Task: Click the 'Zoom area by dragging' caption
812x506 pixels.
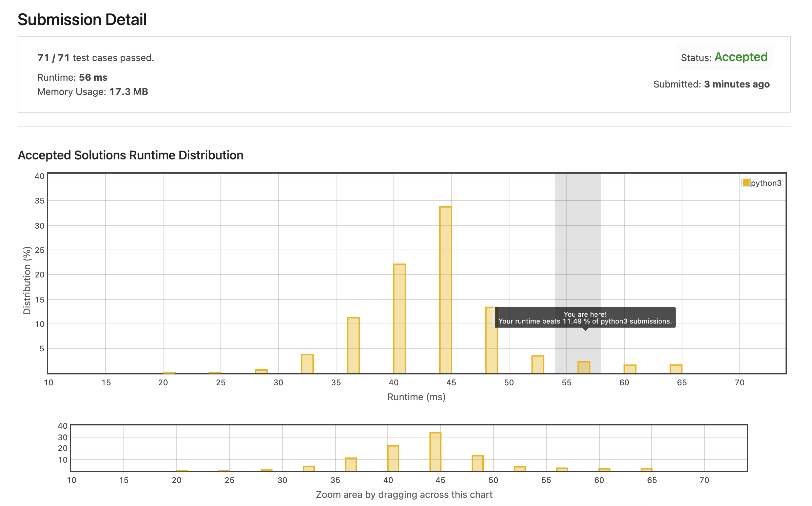Action: pyautogui.click(x=404, y=494)
